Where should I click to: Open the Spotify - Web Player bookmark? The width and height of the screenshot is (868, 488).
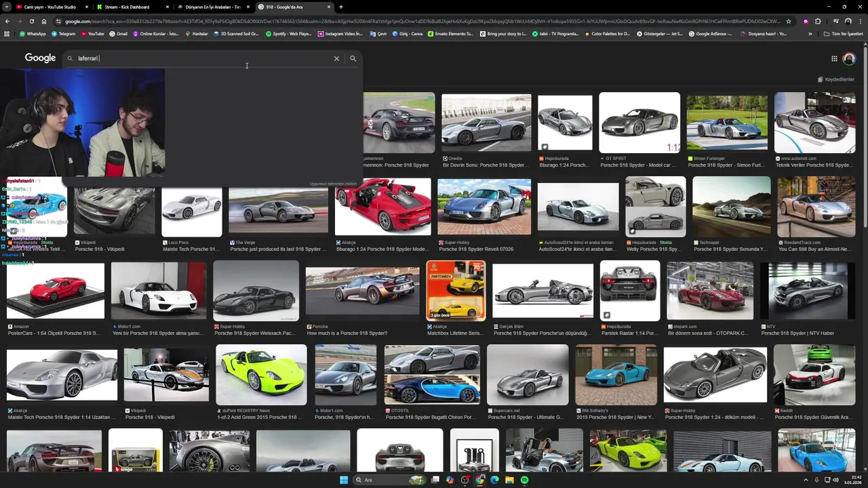288,33
